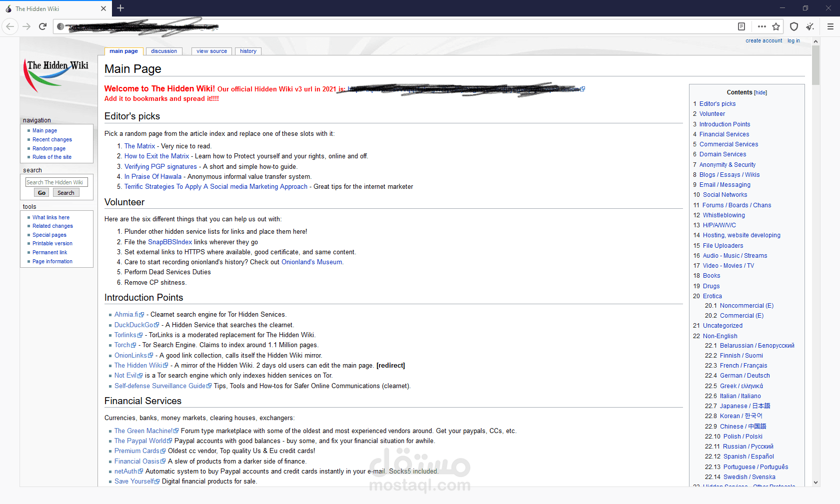This screenshot has width=840, height=504.
Task: Open Special pages link
Action: click(49, 235)
